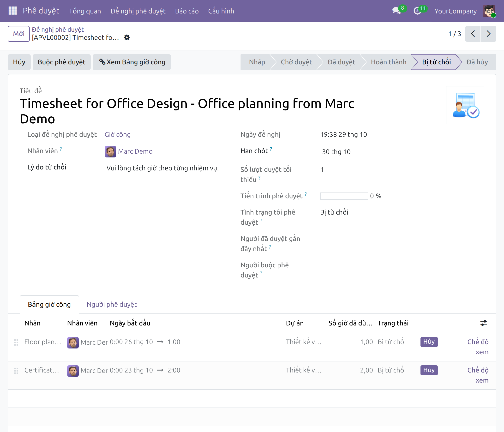This screenshot has height=432, width=504.
Task: Click help tooltip beside Nhân viên label
Action: (x=61, y=149)
